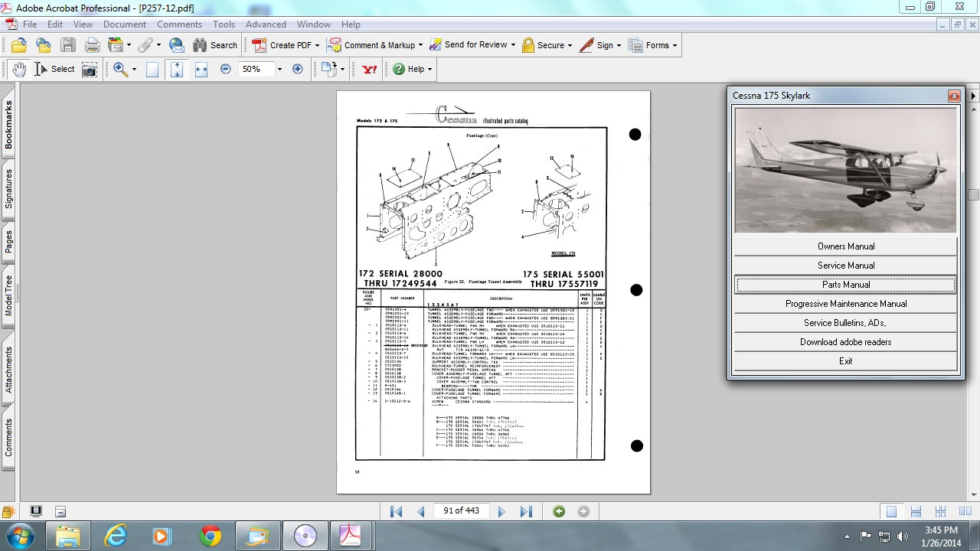Switch to Continuous-Facing page layout

(940, 511)
